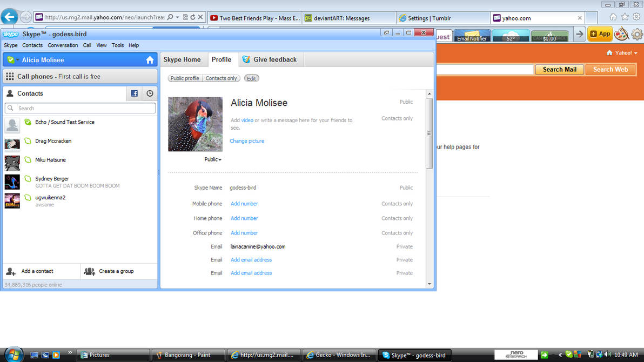Add an Office phone number
The width and height of the screenshot is (644, 362).
[x=244, y=233]
